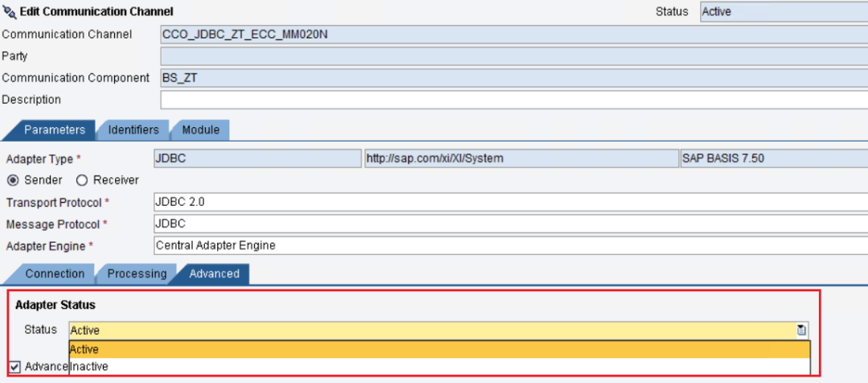Toggle the Advanced mode checkbox

point(15,367)
